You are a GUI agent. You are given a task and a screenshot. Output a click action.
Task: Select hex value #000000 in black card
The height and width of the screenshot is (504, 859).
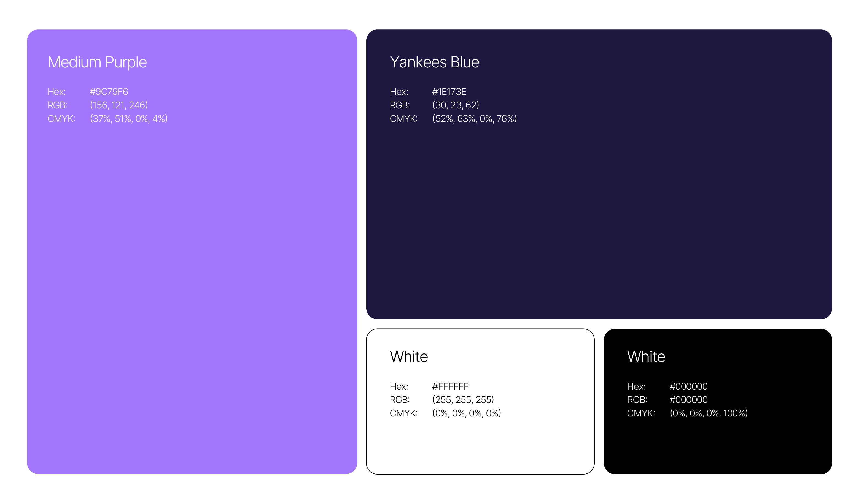688,386
